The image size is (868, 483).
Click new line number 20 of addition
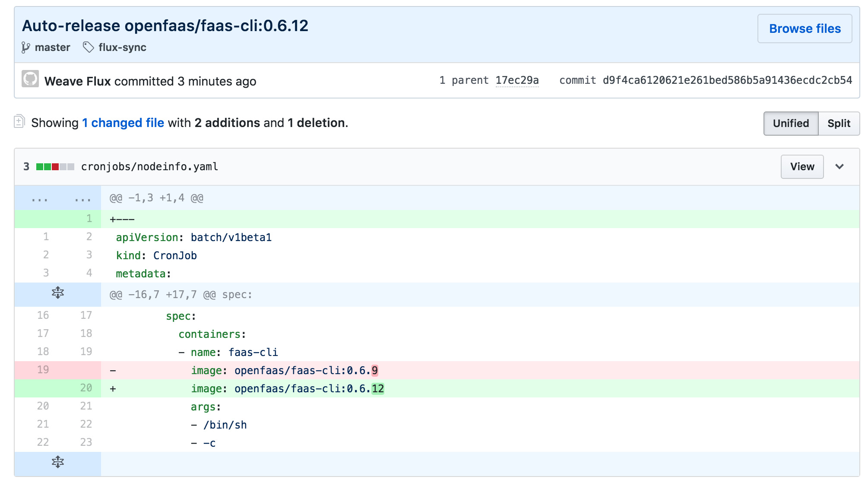(86, 388)
